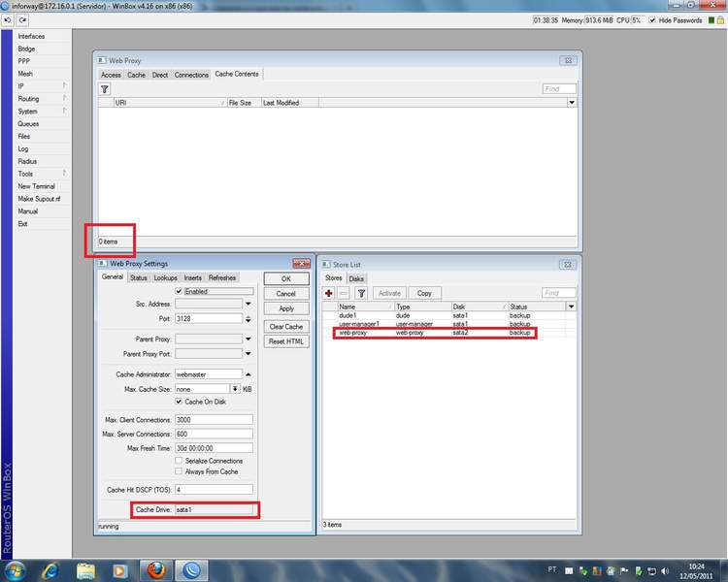Image resolution: width=728 pixels, height=582 pixels.
Task: Click the Reset HTML button
Action: (x=286, y=341)
